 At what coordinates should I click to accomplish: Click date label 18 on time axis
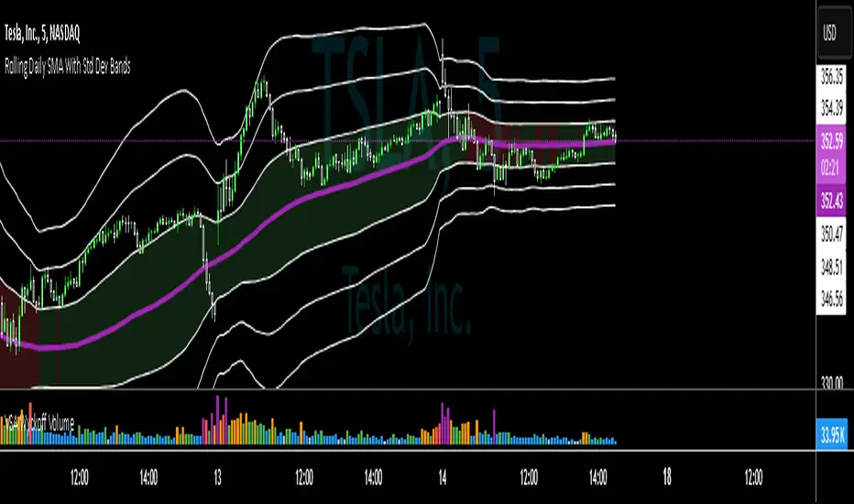pyautogui.click(x=667, y=477)
